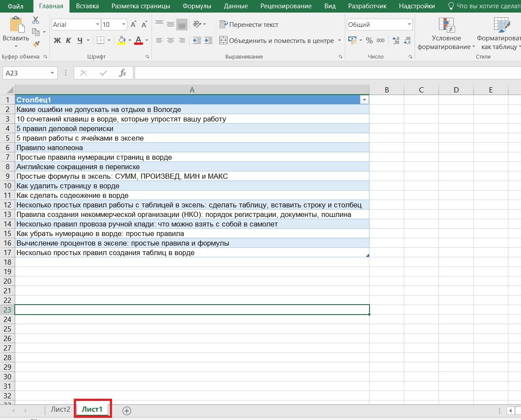Open Условное форматирование conditional formatting
Screen dimensions: 521x420
[446, 34]
